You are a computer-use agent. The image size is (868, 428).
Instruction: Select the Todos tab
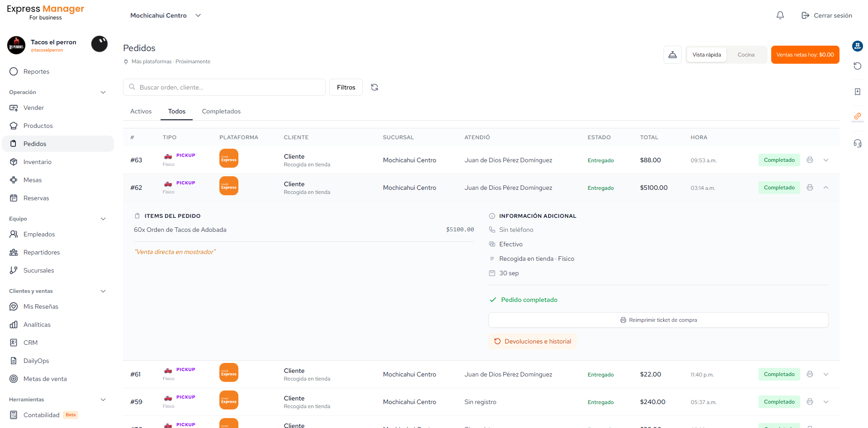(x=177, y=111)
